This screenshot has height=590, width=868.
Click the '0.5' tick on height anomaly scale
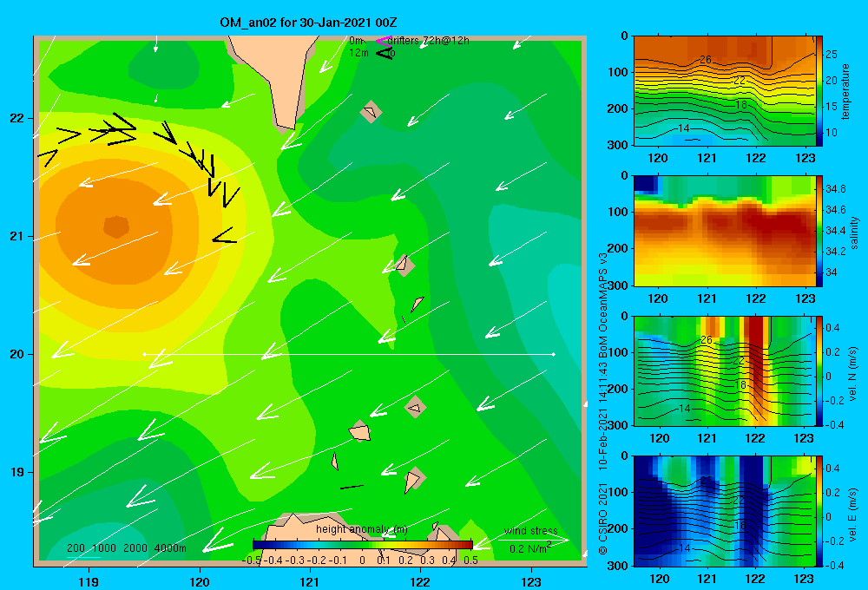click(470, 560)
